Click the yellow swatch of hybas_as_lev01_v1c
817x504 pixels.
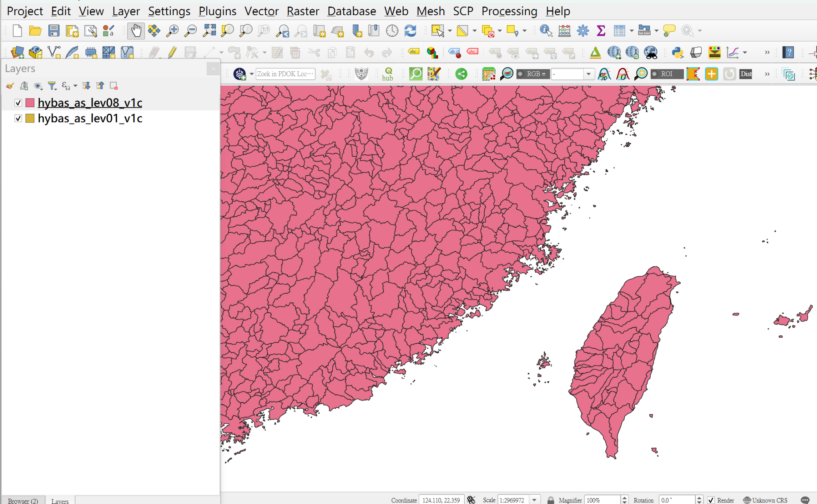[x=30, y=118]
